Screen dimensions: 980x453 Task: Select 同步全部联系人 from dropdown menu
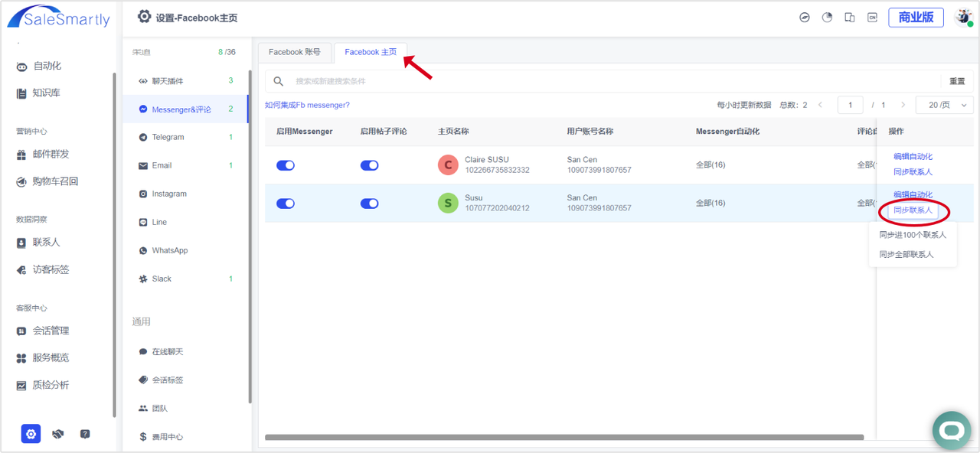pyautogui.click(x=906, y=254)
